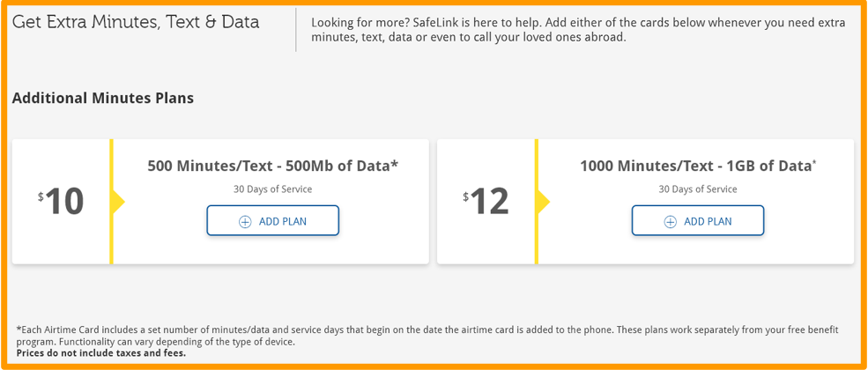Click the asterisk after "1GB of Data"
Viewport: 868px width, 370px height.
[814, 161]
